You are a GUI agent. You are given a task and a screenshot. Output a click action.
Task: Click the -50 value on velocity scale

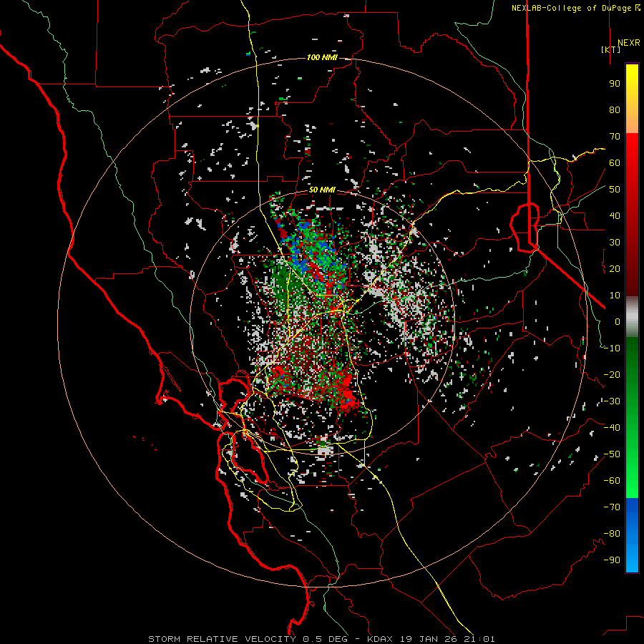612,454
